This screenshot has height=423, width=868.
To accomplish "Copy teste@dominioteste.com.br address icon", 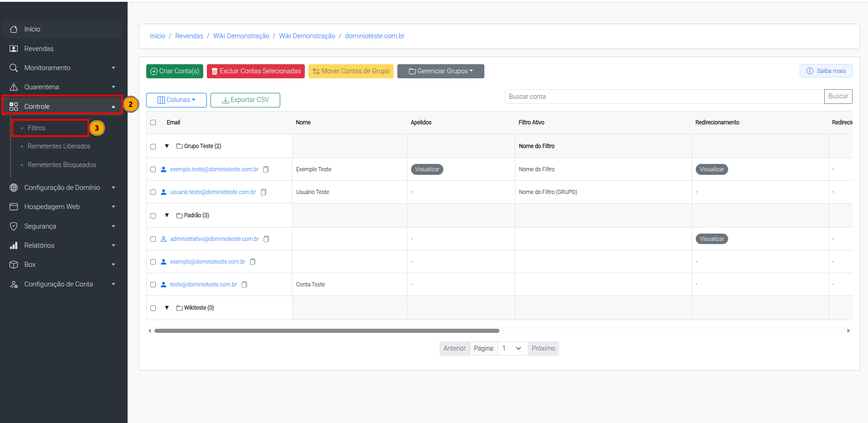I will tap(244, 285).
